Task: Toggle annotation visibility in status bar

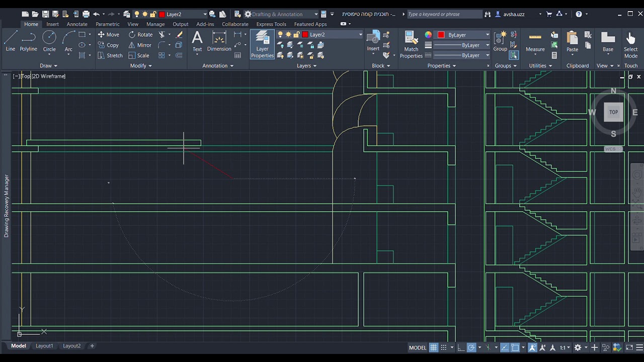Action: pos(532,347)
